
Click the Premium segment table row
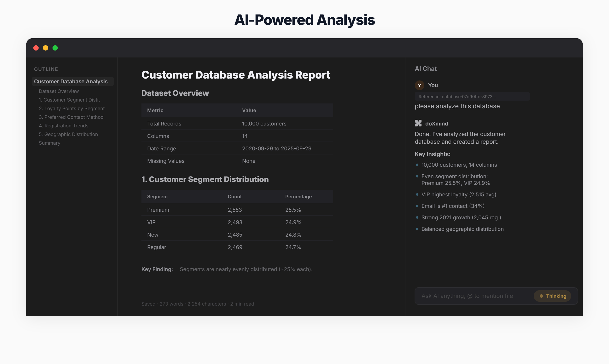tap(237, 210)
